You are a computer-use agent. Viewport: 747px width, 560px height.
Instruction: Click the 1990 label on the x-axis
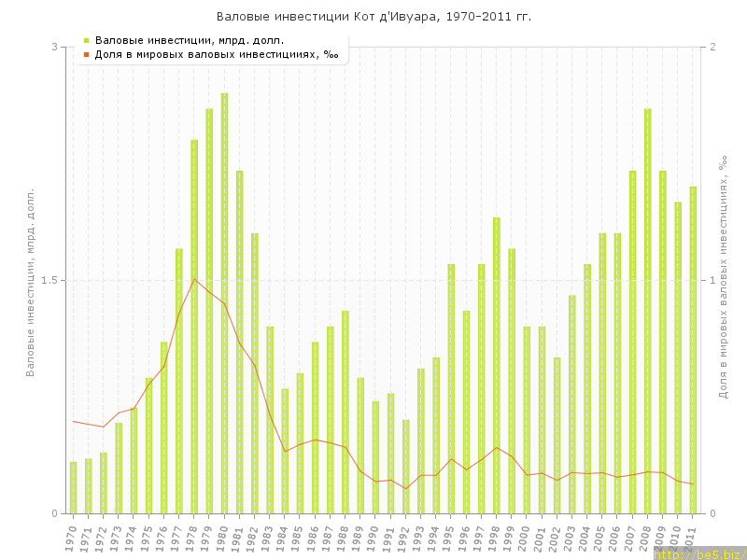[x=373, y=537]
